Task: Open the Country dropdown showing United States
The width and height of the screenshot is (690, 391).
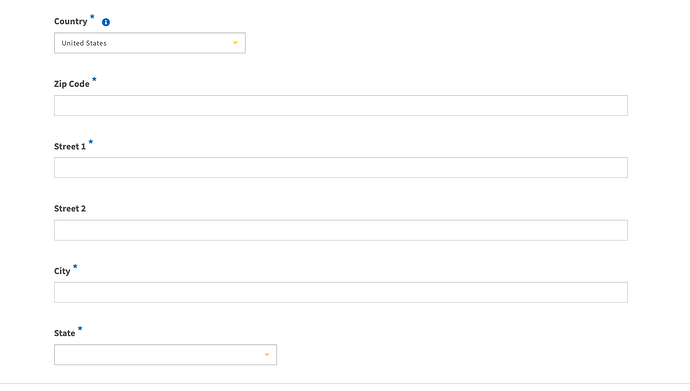Action: coord(150,43)
